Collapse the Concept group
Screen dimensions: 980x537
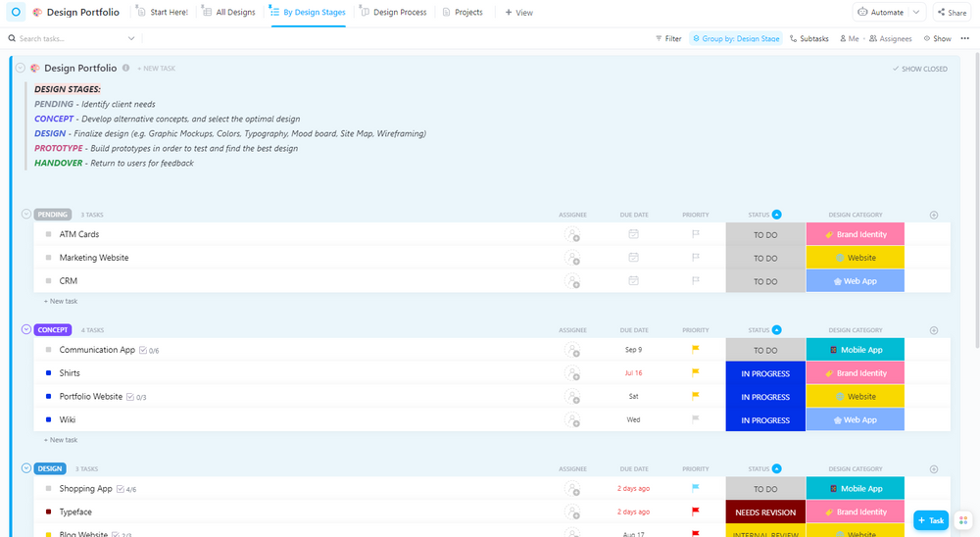point(26,329)
